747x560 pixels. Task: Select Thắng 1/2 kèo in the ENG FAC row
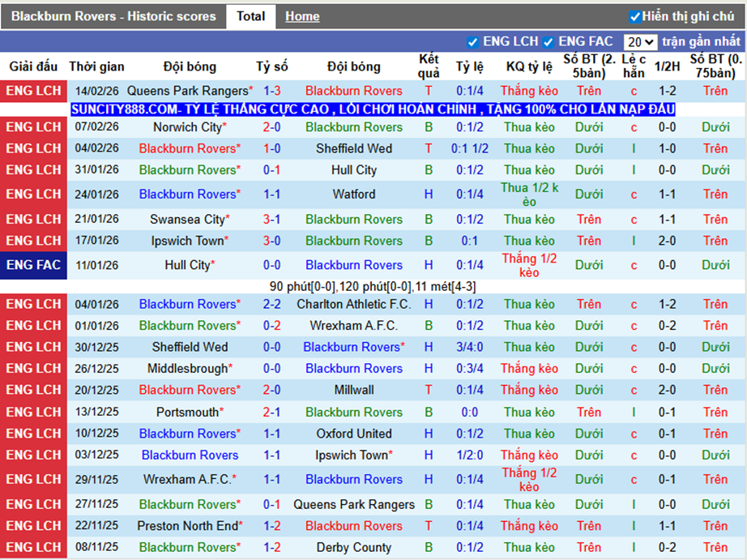click(x=529, y=265)
